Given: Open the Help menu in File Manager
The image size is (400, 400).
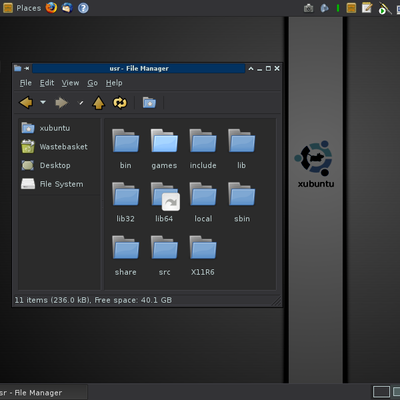Looking at the screenshot, I should (x=114, y=83).
